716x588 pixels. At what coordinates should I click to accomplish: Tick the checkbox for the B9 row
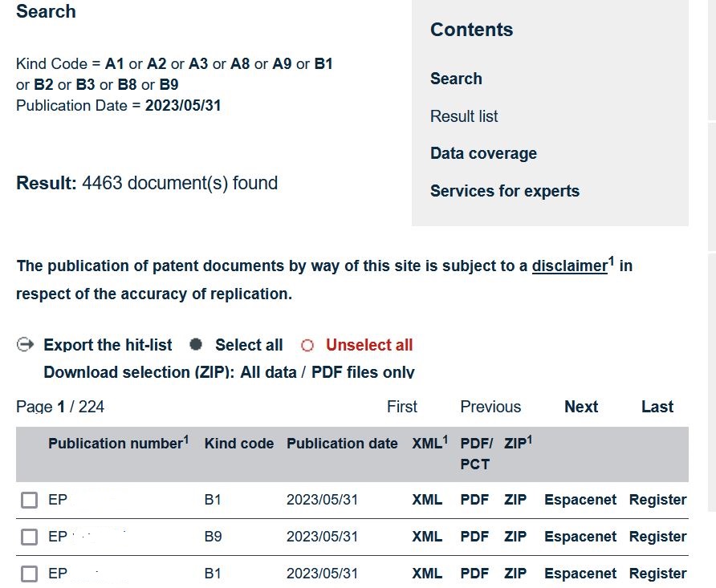(x=29, y=537)
